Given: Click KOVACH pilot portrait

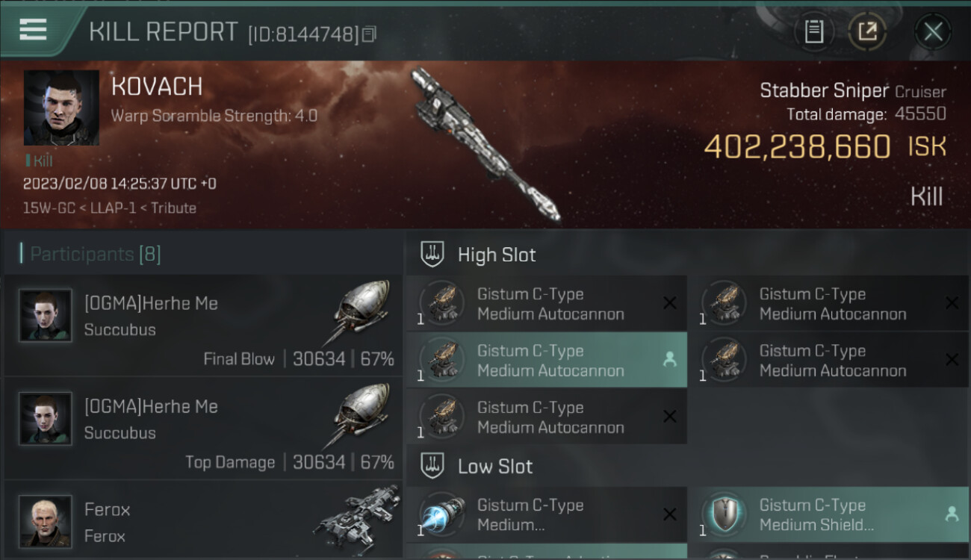Looking at the screenshot, I should point(61,108).
